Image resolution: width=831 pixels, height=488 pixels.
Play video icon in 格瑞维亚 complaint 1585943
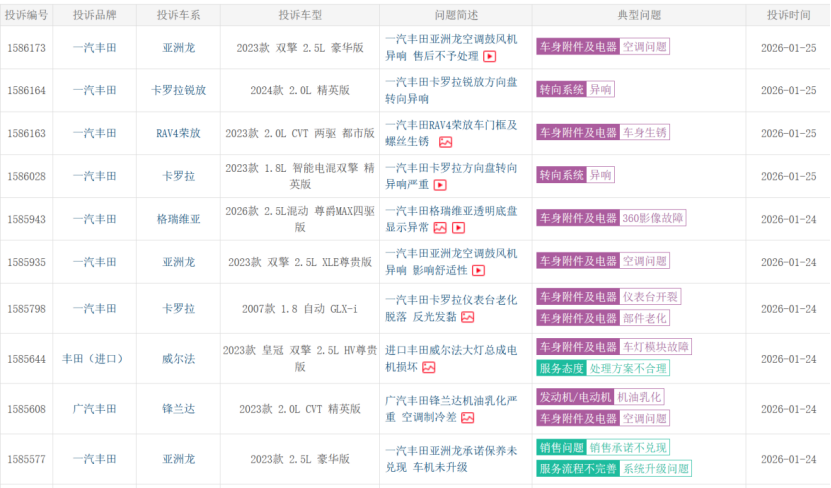pyautogui.click(x=458, y=228)
